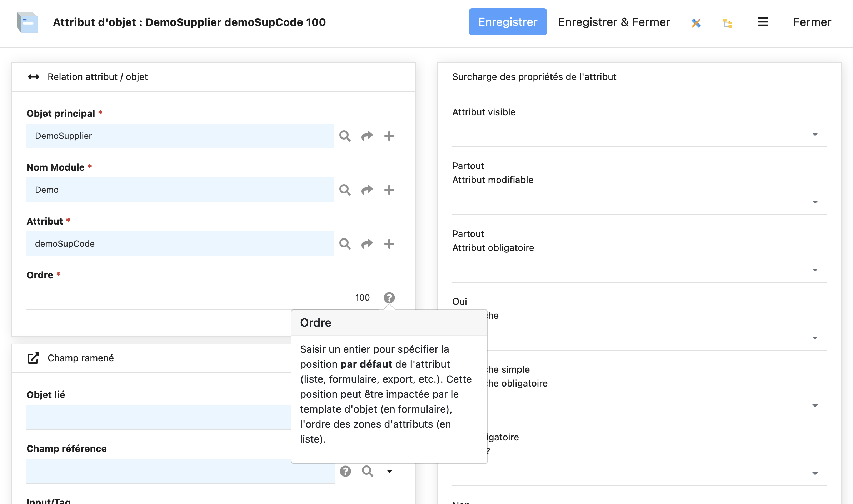This screenshot has width=853, height=504.
Task: Search Objet principal with magnifier icon
Action: point(345,136)
